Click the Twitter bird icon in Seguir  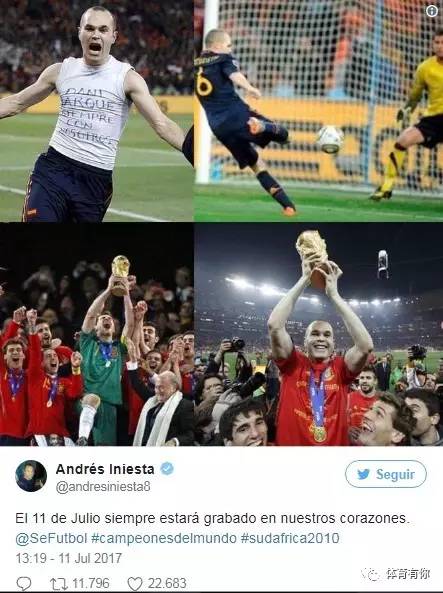364,474
